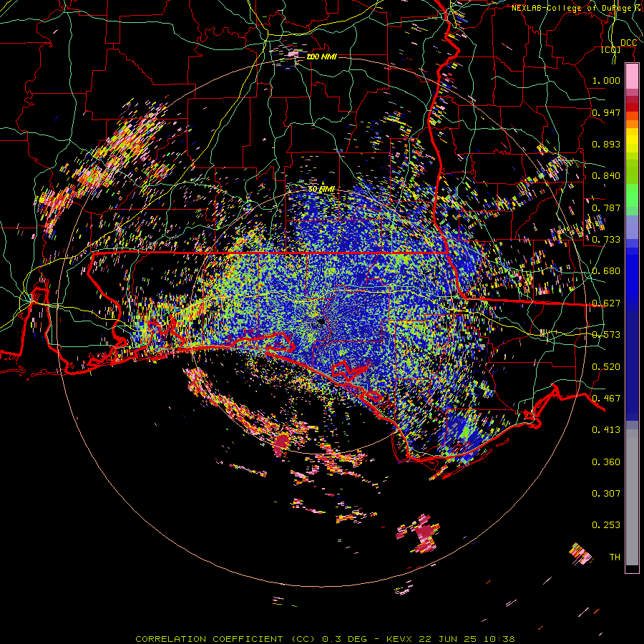Viewport: 644px width, 644px height.
Task: Select the 1.000 scale value
Action: pyautogui.click(x=606, y=80)
